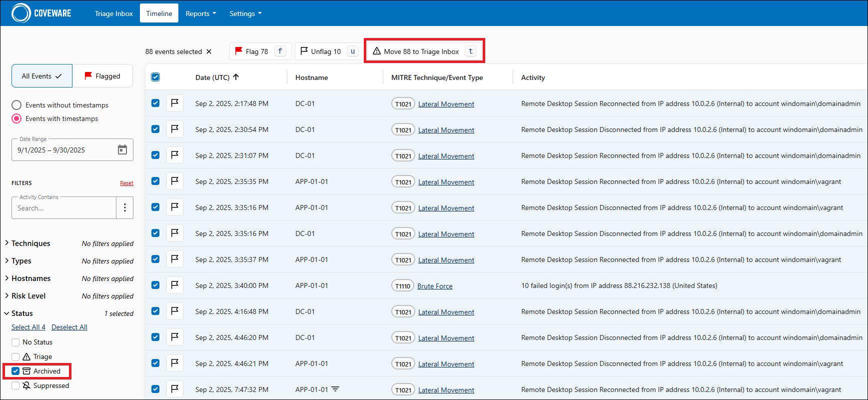Click the T1021 badge in 7:47:32 PM row
The width and height of the screenshot is (868, 400).
click(x=403, y=390)
